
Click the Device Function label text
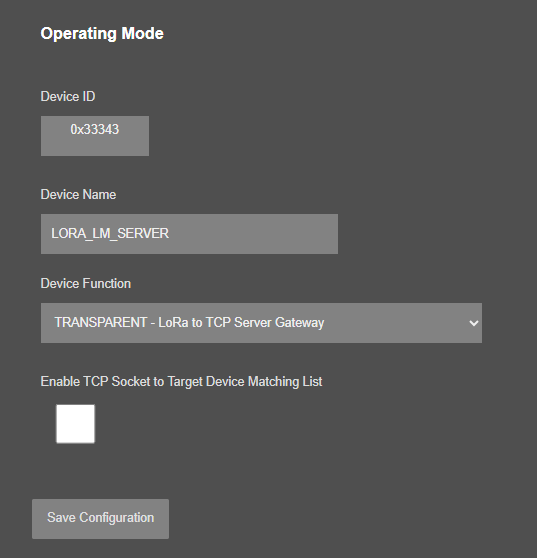[x=86, y=284]
